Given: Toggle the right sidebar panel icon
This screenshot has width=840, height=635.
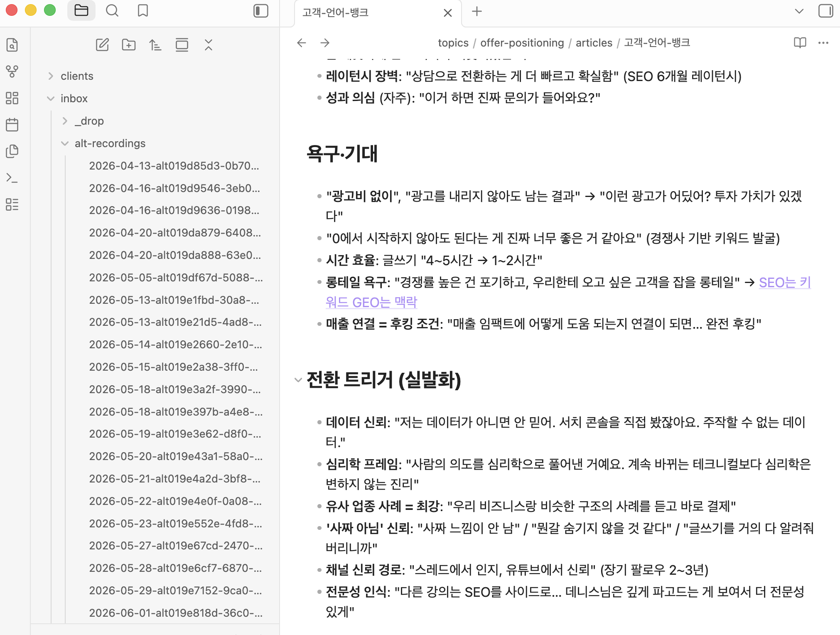Looking at the screenshot, I should [x=825, y=11].
